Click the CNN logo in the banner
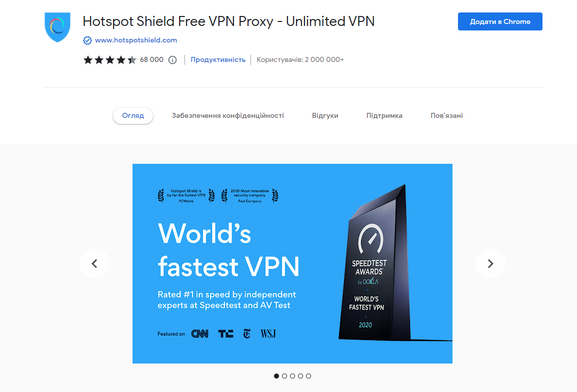Screen dimensions: 577x392 click(x=200, y=334)
